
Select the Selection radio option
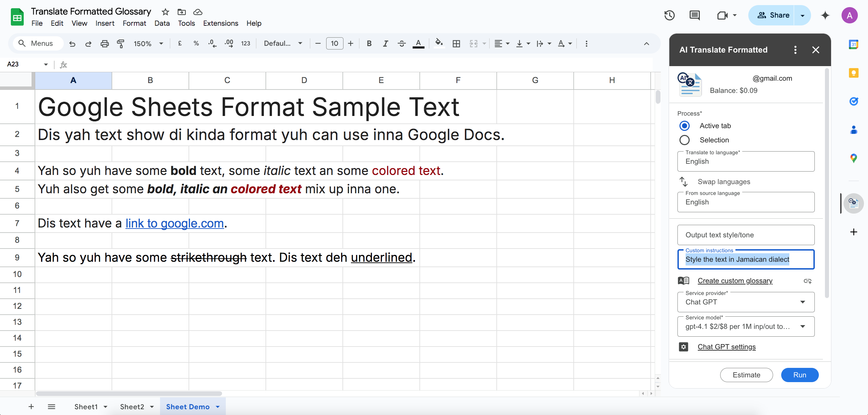tap(685, 140)
